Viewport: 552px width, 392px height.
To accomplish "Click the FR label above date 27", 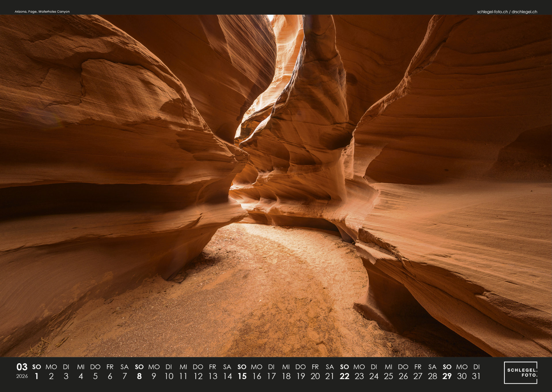I will (x=418, y=367).
